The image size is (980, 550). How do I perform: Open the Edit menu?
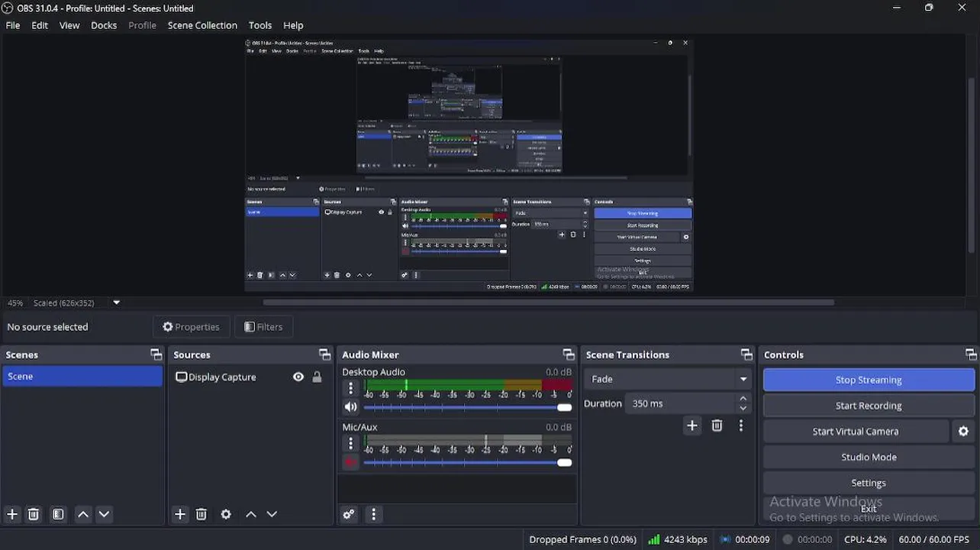tap(40, 25)
